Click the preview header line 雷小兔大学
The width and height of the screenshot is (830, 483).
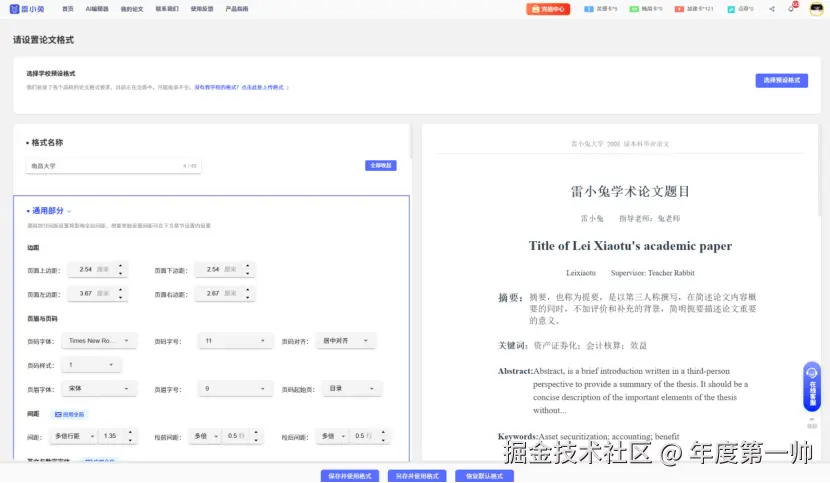[620, 144]
